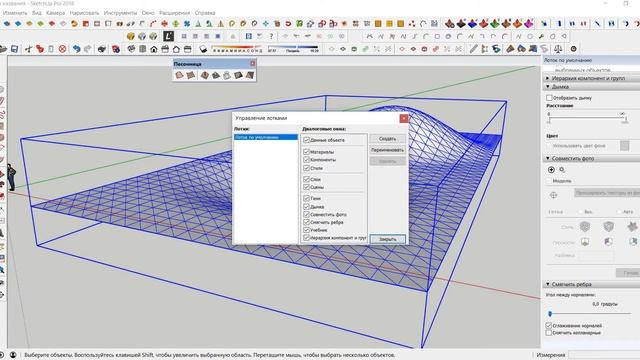The width and height of the screenshot is (640, 360).
Task: Enable the Отобразить дымку checkbox
Action: click(549, 98)
